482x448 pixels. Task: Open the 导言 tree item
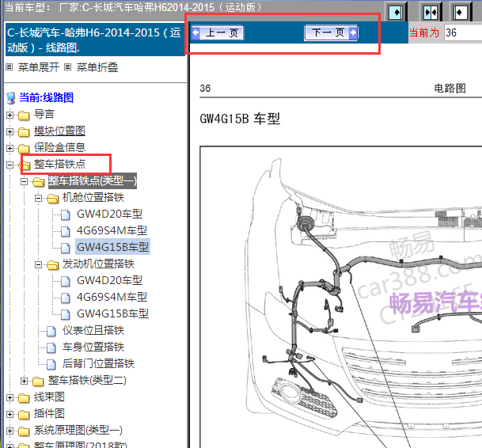tap(44, 115)
